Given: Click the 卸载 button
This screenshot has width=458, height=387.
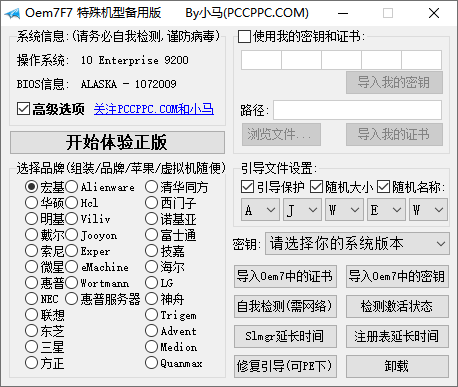Looking at the screenshot, I should click(x=397, y=366).
